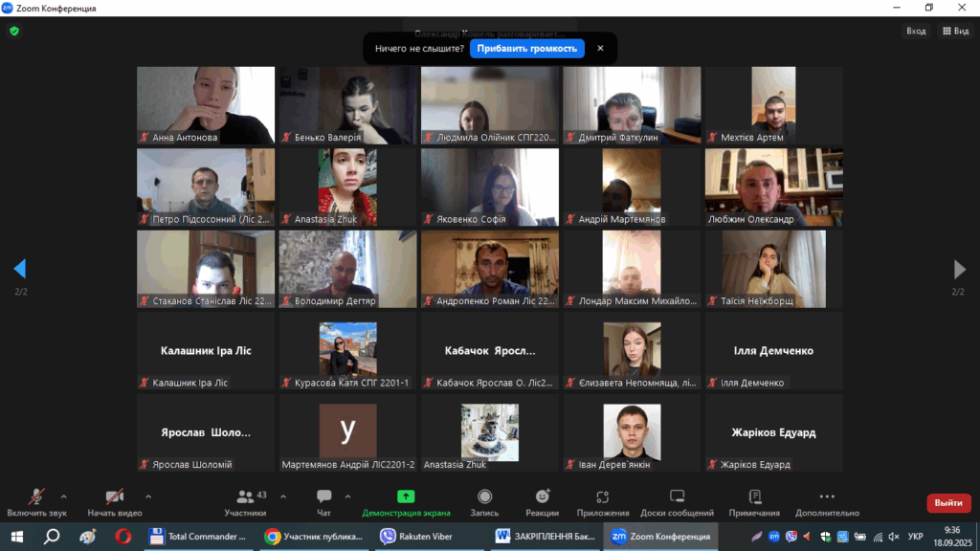
Task: Expand audio options arrow next to microphone
Action: tap(64, 496)
